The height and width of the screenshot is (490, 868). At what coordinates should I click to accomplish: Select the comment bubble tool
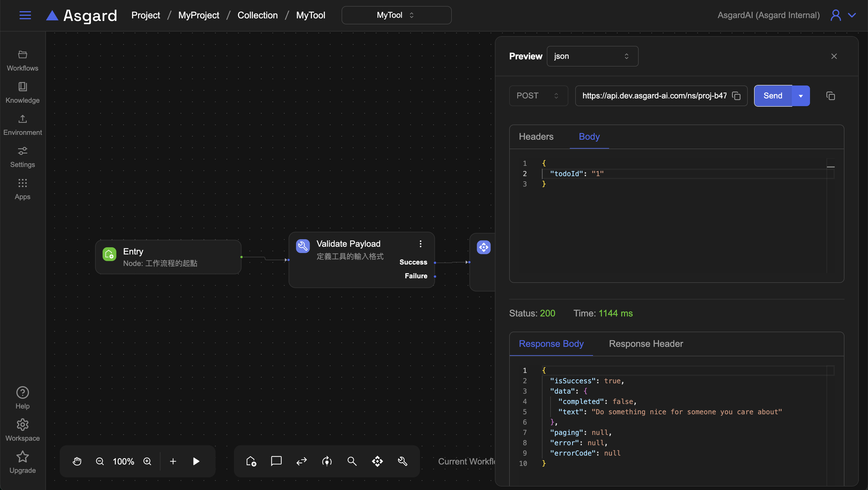(x=276, y=461)
